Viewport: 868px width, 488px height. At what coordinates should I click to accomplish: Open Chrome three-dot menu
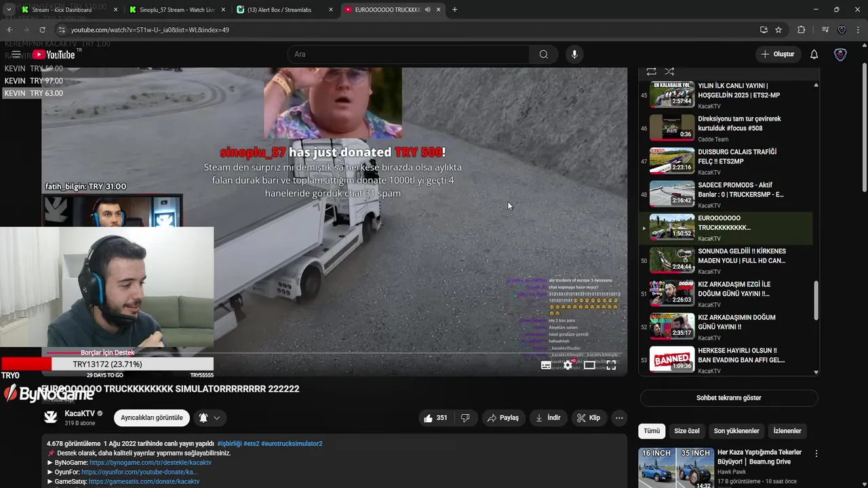(x=859, y=30)
